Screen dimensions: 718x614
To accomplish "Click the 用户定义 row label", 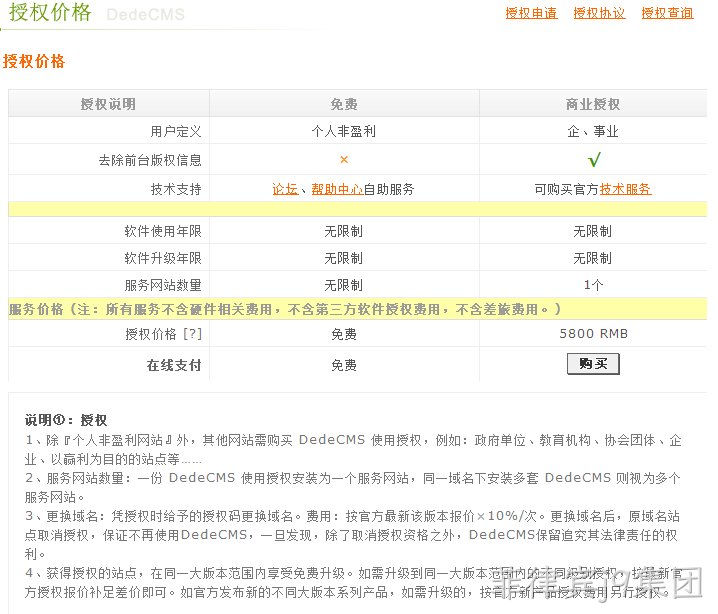I will coord(176,131).
